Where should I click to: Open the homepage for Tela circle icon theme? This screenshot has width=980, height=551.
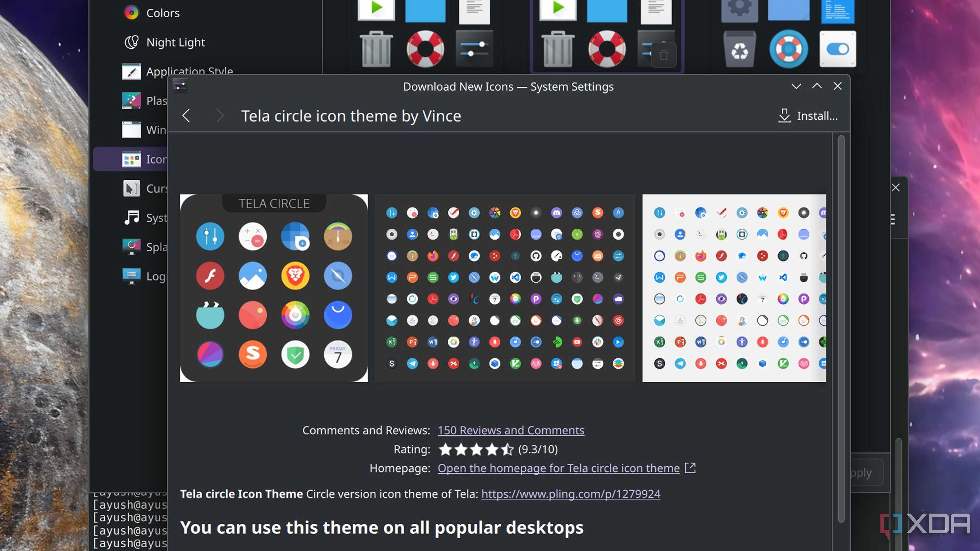[x=558, y=468]
